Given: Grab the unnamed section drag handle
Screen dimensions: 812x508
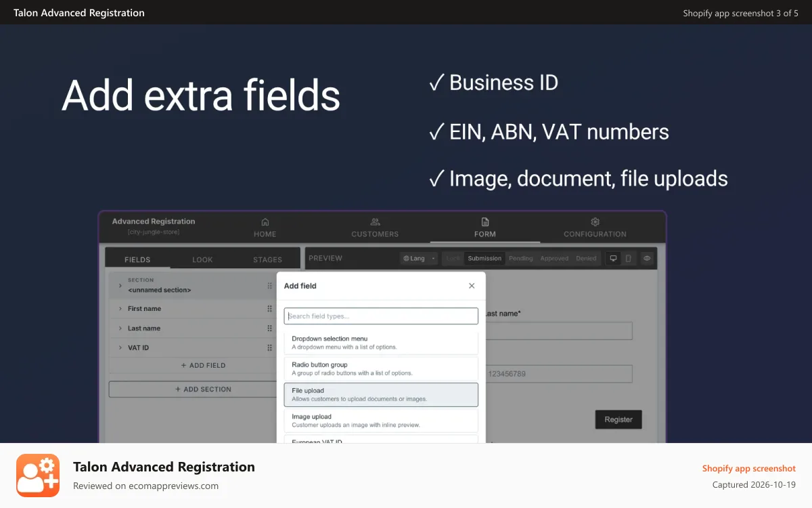Looking at the screenshot, I should tap(269, 286).
